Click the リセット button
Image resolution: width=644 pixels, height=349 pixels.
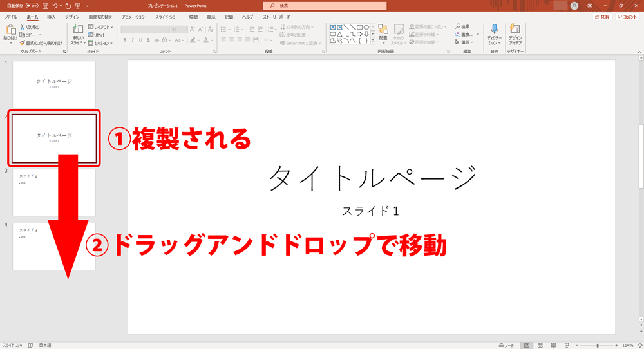97,35
